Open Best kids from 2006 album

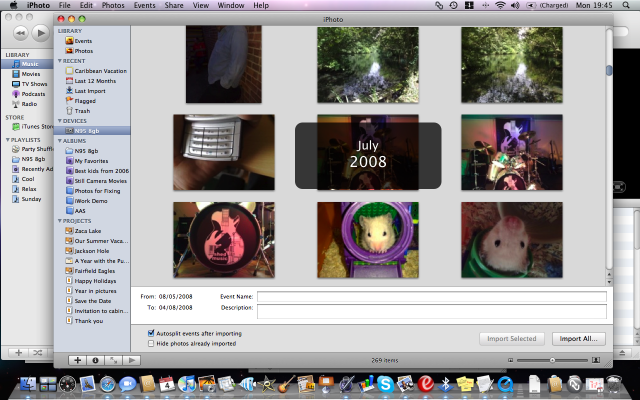coord(102,171)
